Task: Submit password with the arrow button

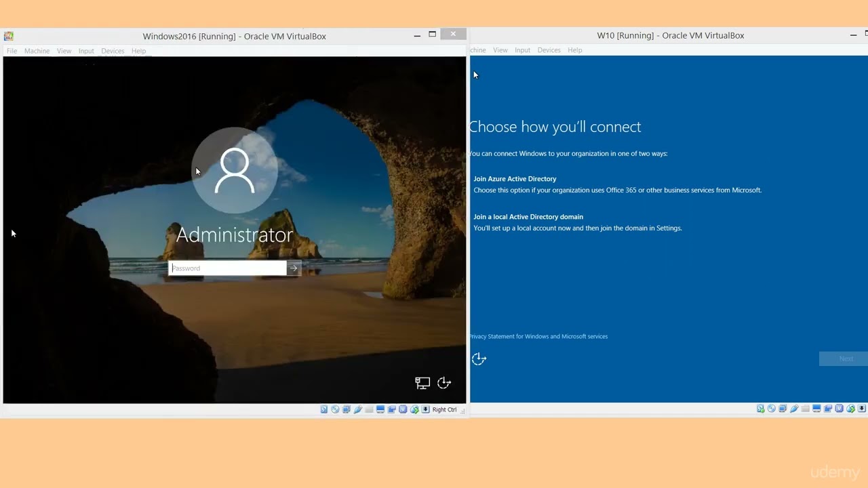Action: point(294,268)
